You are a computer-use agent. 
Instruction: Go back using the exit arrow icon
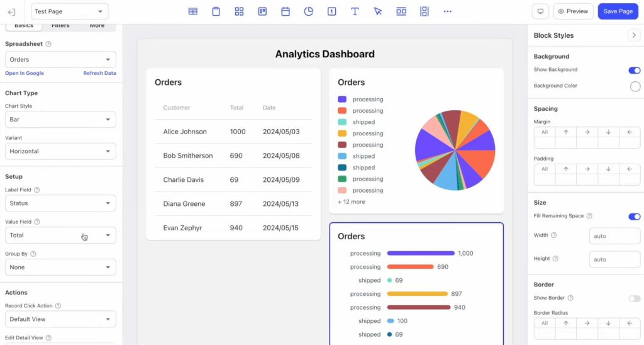pyautogui.click(x=11, y=12)
